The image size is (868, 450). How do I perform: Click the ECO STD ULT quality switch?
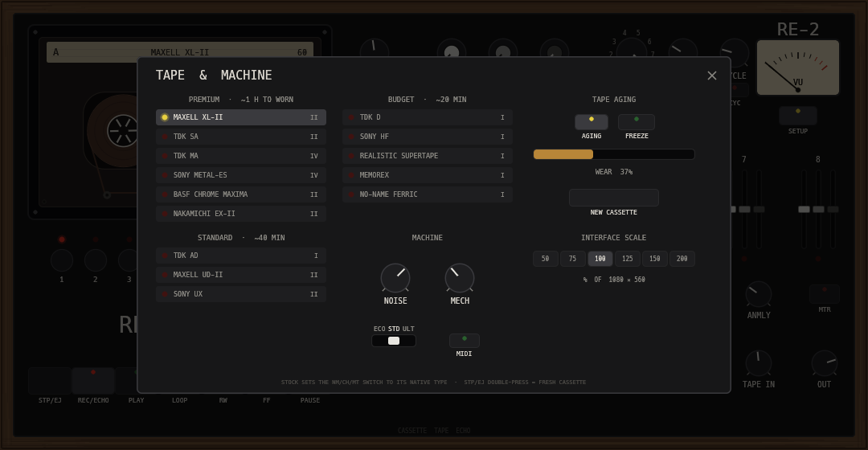tap(394, 341)
